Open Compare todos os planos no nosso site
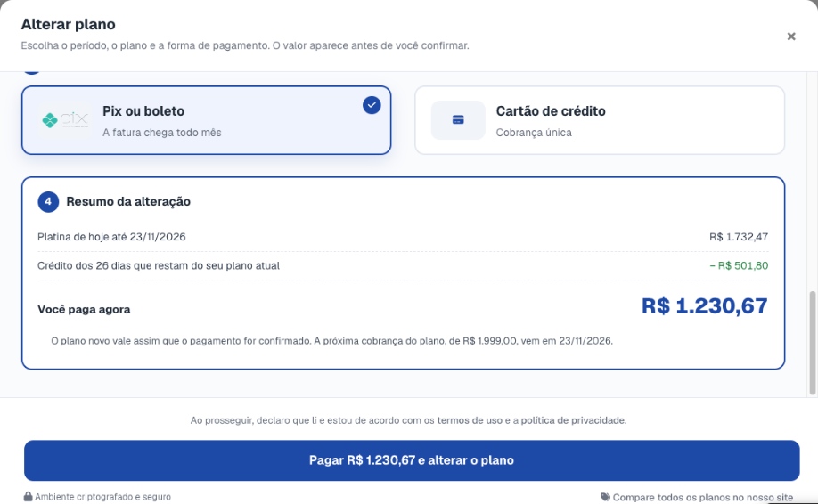 702,497
